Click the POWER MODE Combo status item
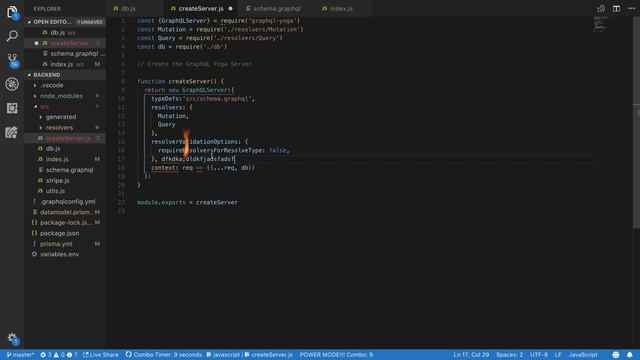The image size is (640, 360). 336,355
